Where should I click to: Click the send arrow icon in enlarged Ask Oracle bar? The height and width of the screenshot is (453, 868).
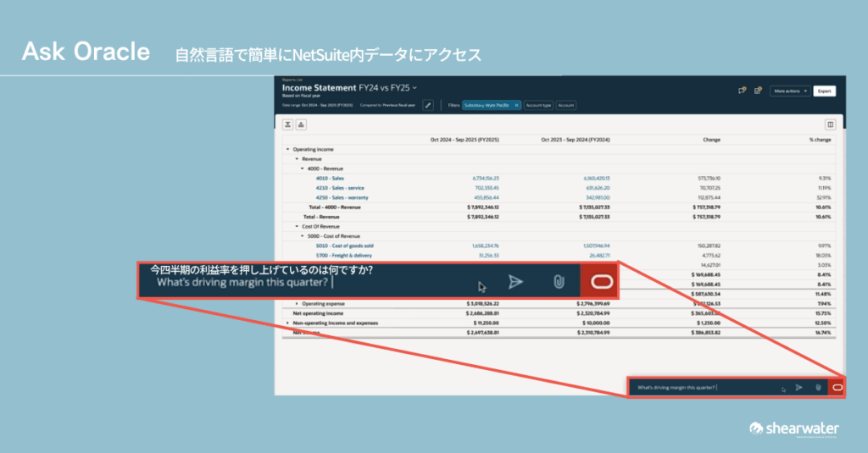[515, 282]
